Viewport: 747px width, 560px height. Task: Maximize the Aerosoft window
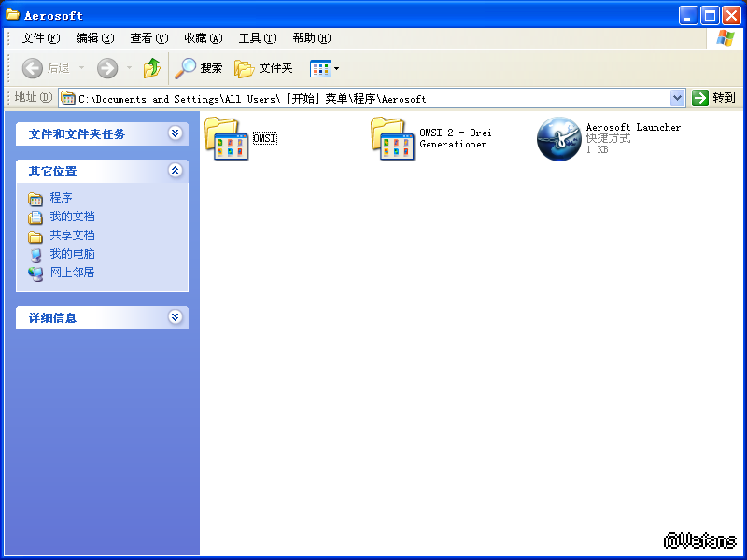tap(710, 15)
